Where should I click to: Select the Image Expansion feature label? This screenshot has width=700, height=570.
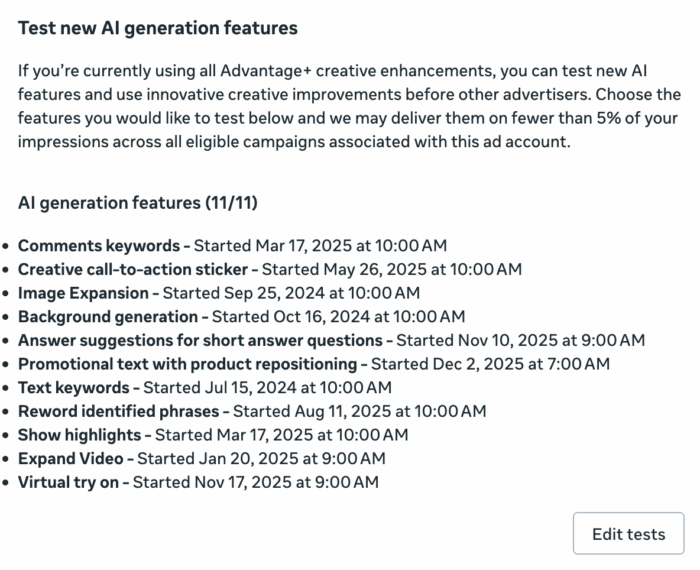[x=84, y=293]
